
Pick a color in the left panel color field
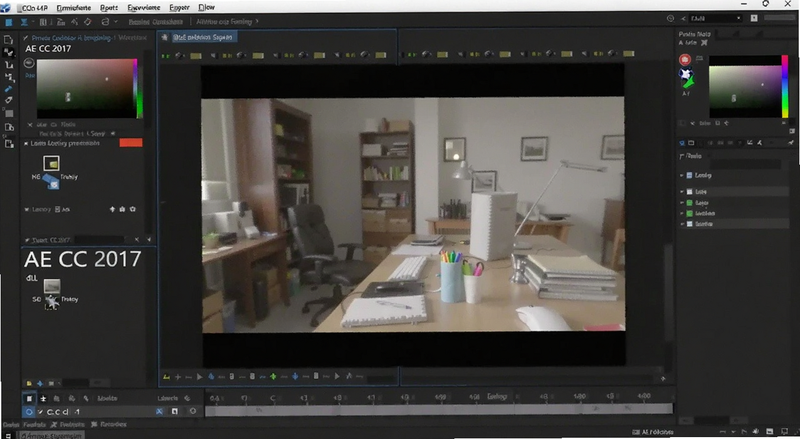(85, 88)
